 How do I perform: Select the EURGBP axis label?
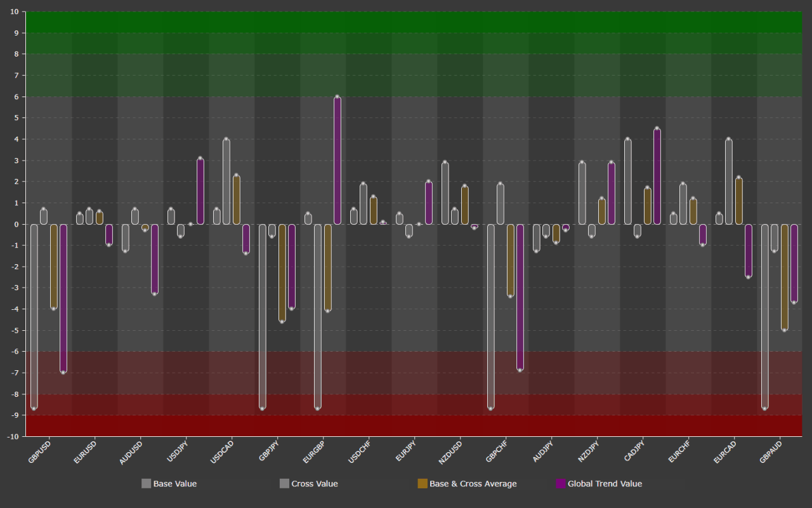[x=313, y=452]
